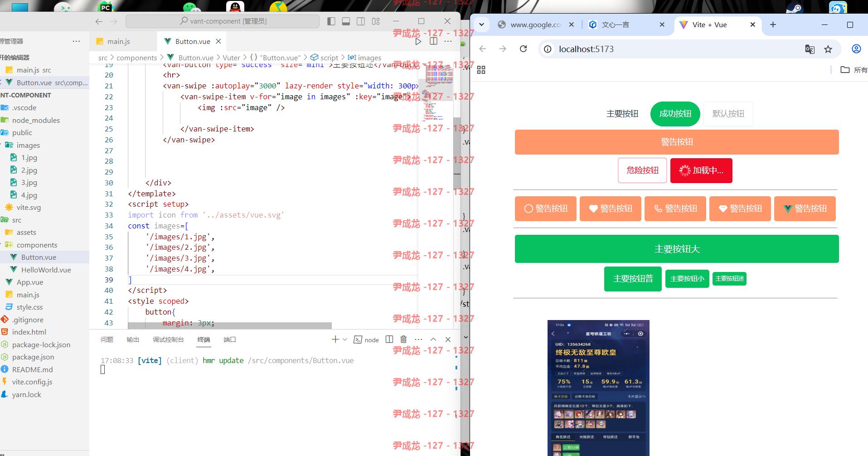This screenshot has width=868, height=456.
Task: Kill terminal with trash icon
Action: point(403,340)
